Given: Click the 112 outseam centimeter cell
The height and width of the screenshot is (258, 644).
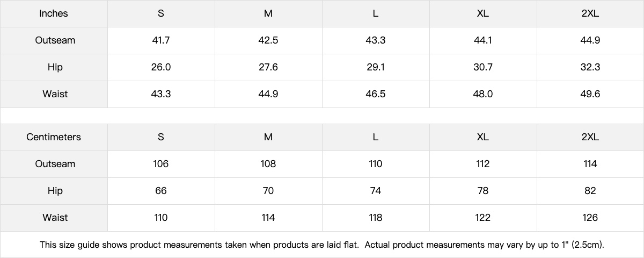Looking at the screenshot, I should click(x=483, y=164).
